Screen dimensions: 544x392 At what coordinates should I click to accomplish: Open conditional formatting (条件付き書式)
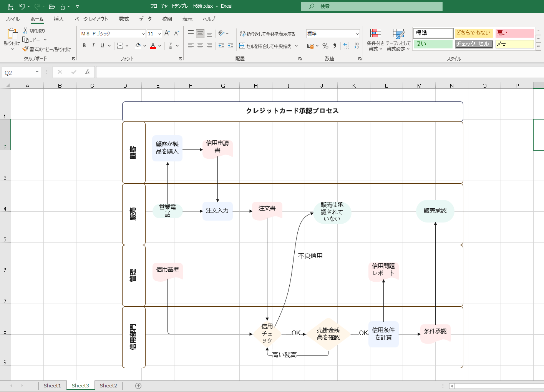375,40
